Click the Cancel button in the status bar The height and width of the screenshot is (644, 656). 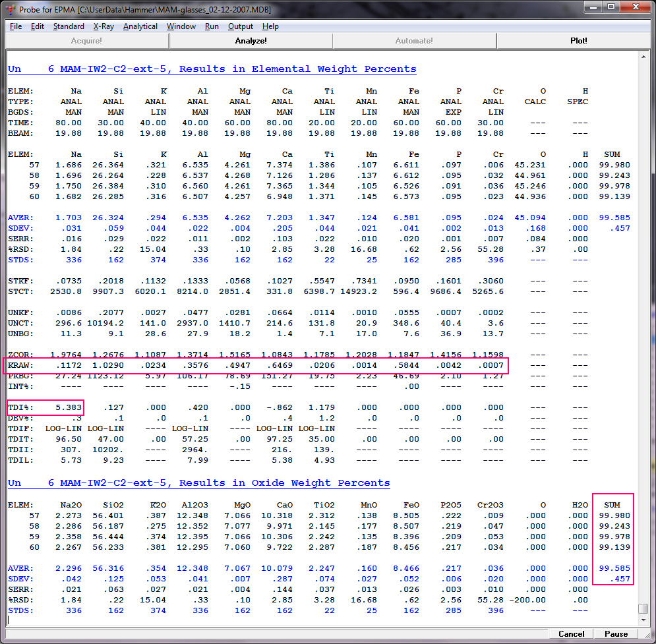point(571,633)
